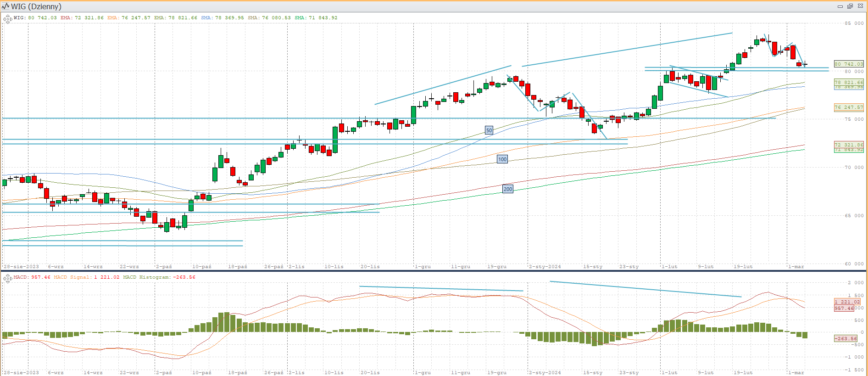This screenshot has height=376, width=868.
Task: Click the 76 247.57 orange axis price tag
Action: coord(848,107)
